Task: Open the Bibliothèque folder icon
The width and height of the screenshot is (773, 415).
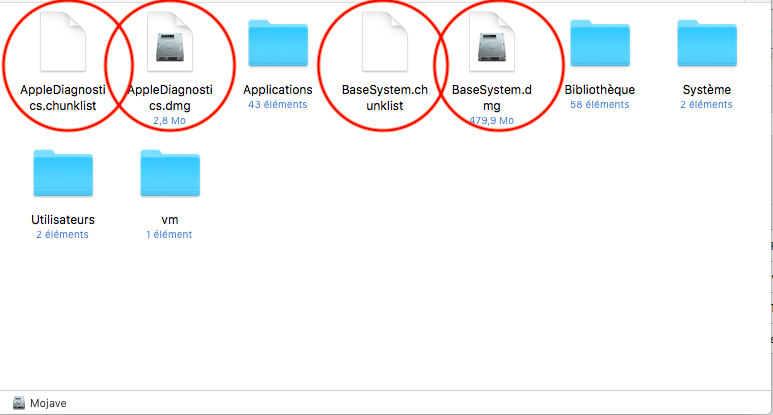Action: [600, 43]
